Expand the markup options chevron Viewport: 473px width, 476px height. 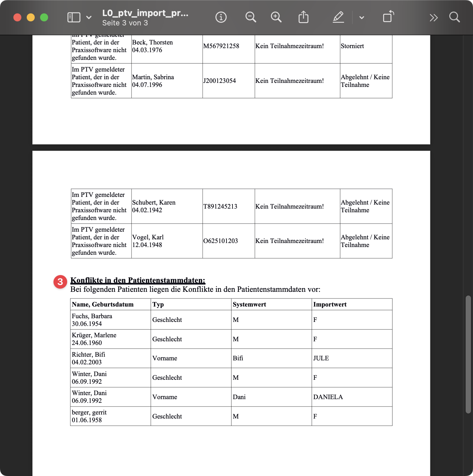[x=361, y=17]
